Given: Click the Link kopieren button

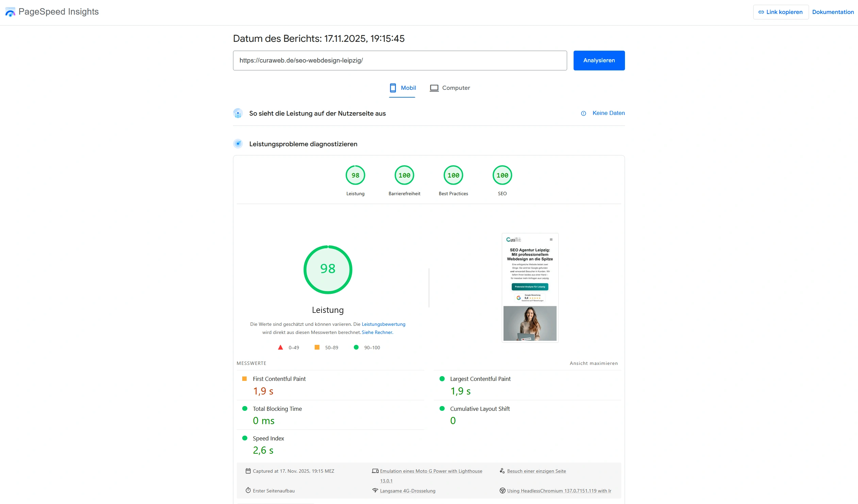Looking at the screenshot, I should point(780,12).
